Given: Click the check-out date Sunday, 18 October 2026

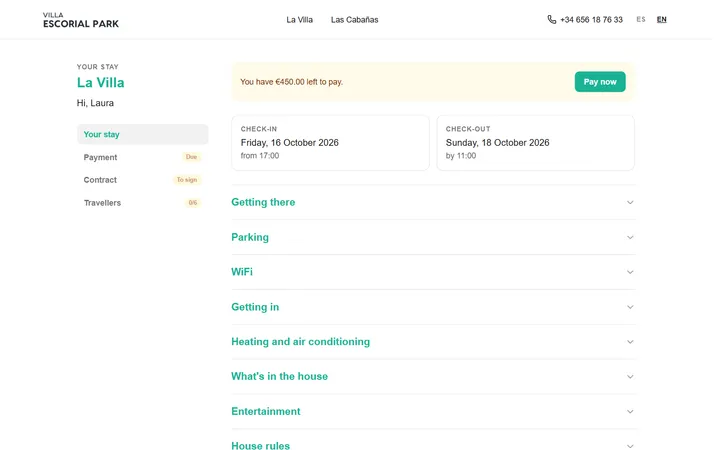Looking at the screenshot, I should pyautogui.click(x=497, y=143).
